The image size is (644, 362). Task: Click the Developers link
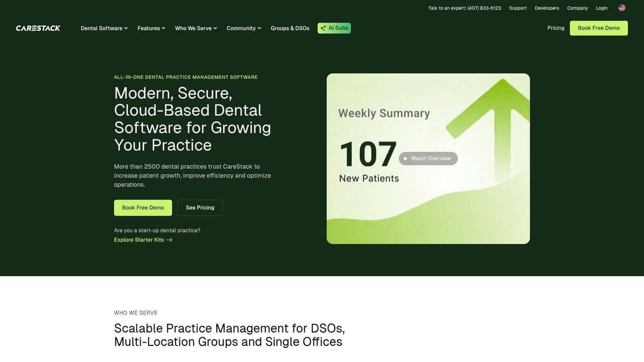pos(546,8)
